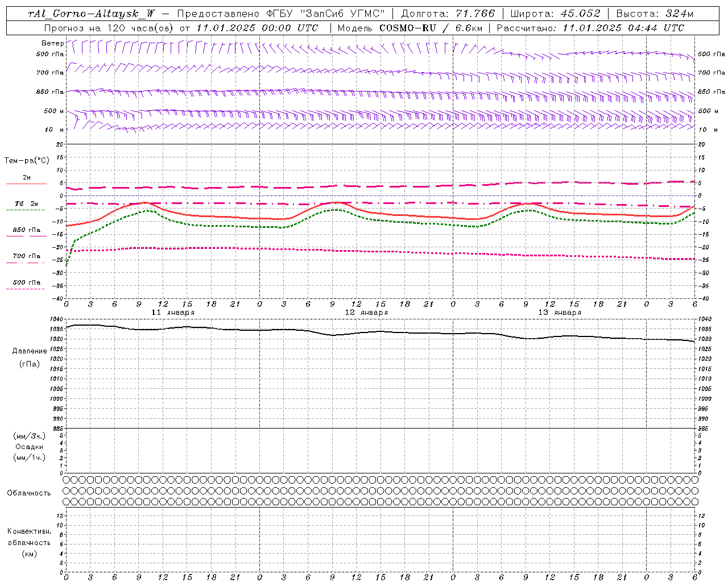Click '850 гПа' in the temperature legend
The image size is (728, 582).
pos(26,230)
